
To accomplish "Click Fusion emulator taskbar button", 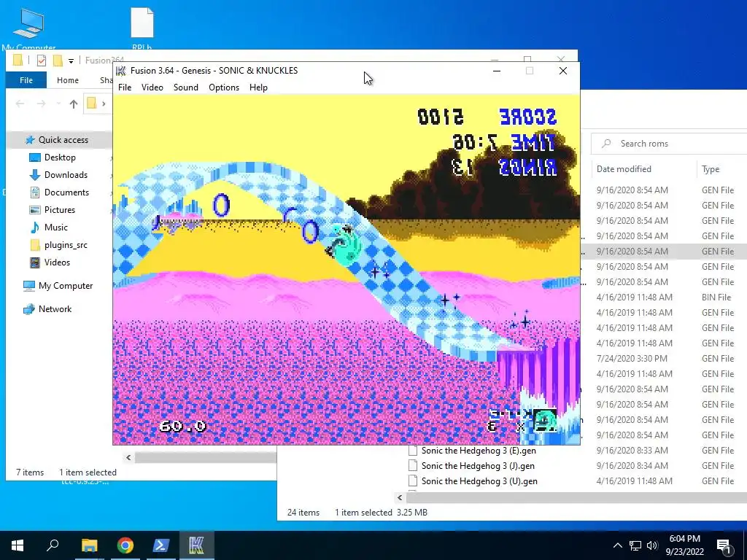I will [x=196, y=545].
